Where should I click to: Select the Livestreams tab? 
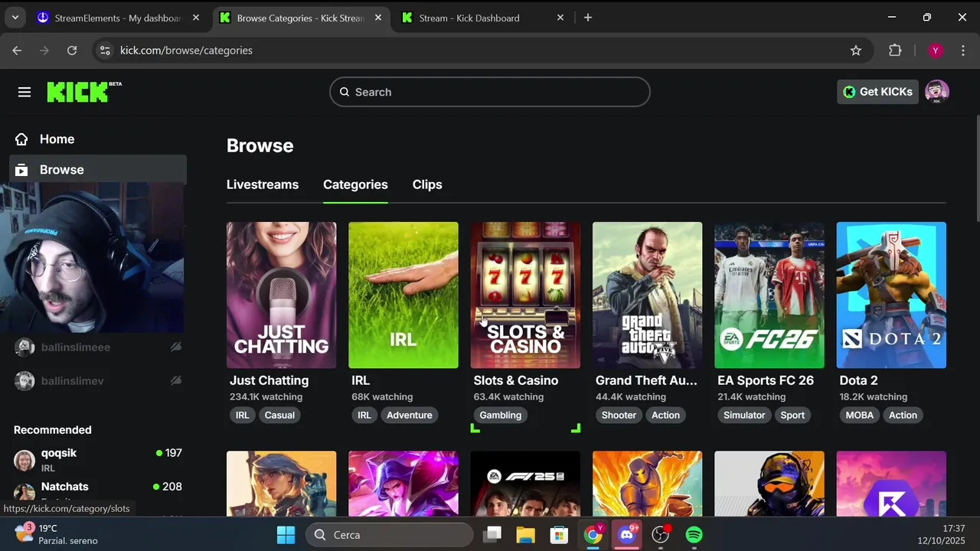pos(263,184)
